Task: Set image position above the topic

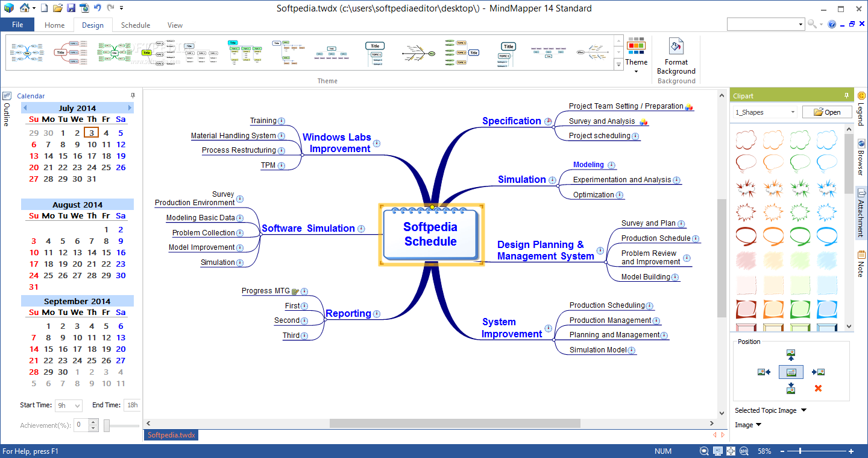Action: coord(791,355)
